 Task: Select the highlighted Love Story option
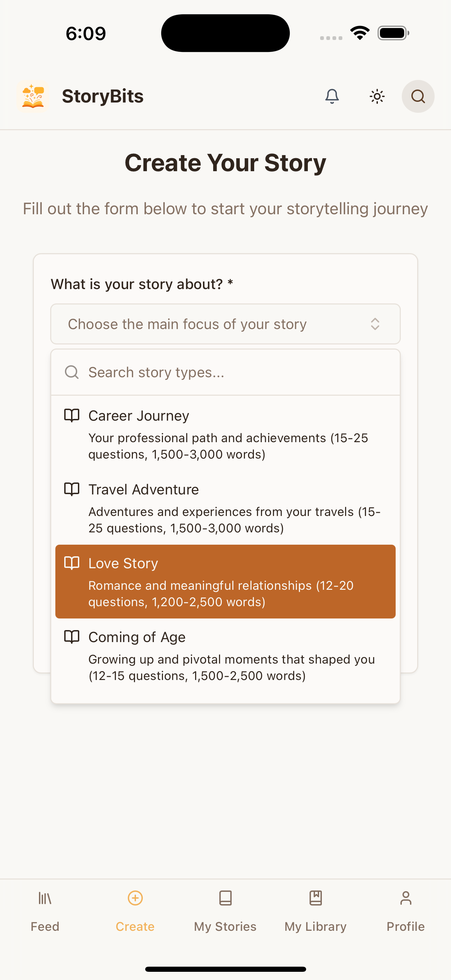[x=225, y=582]
